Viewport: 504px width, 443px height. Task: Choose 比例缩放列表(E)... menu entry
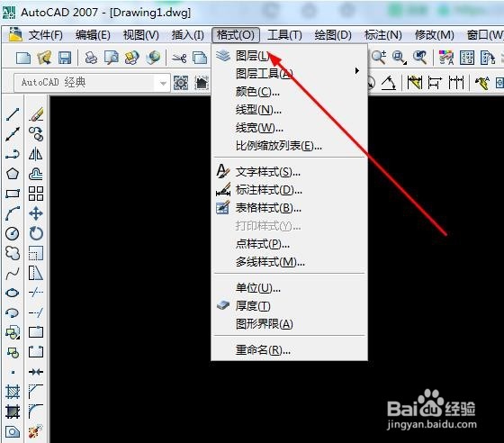click(289, 146)
